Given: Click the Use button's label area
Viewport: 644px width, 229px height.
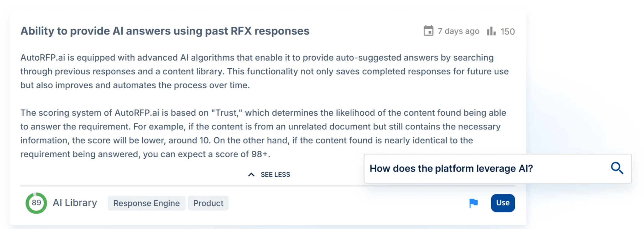Looking at the screenshot, I should [x=502, y=203].
